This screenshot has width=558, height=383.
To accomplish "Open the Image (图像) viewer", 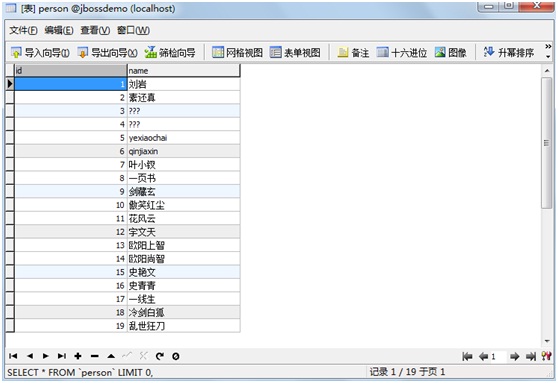I will [x=451, y=53].
